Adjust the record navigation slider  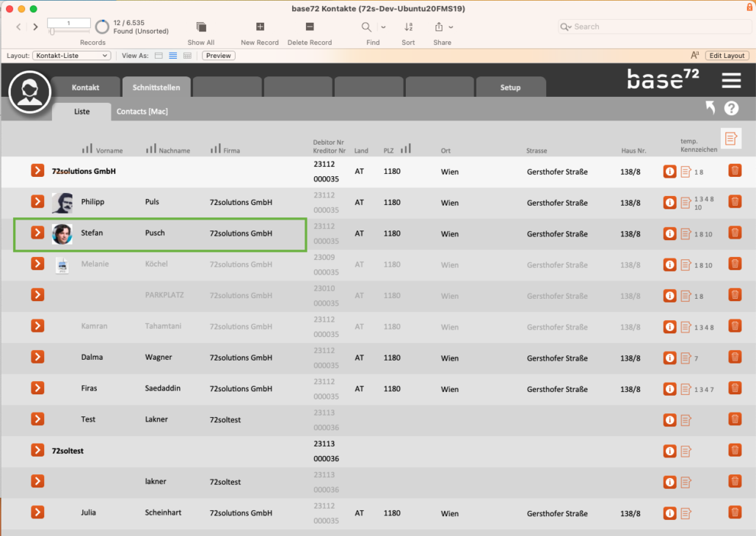coord(52,32)
